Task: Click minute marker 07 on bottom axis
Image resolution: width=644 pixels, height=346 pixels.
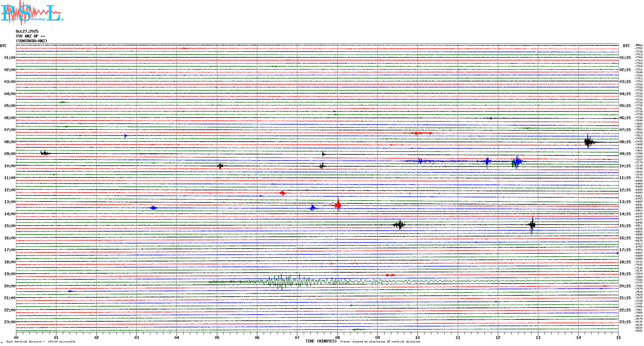Action: 297,337
